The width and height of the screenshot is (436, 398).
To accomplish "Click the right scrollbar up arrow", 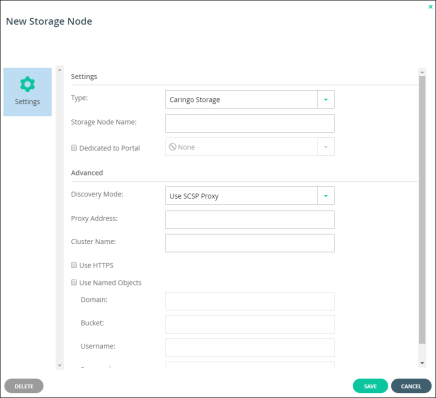I will 422,72.
